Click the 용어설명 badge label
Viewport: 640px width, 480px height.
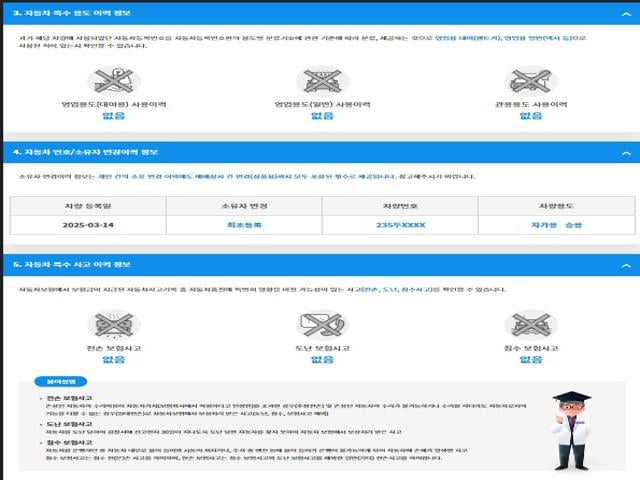(53, 381)
